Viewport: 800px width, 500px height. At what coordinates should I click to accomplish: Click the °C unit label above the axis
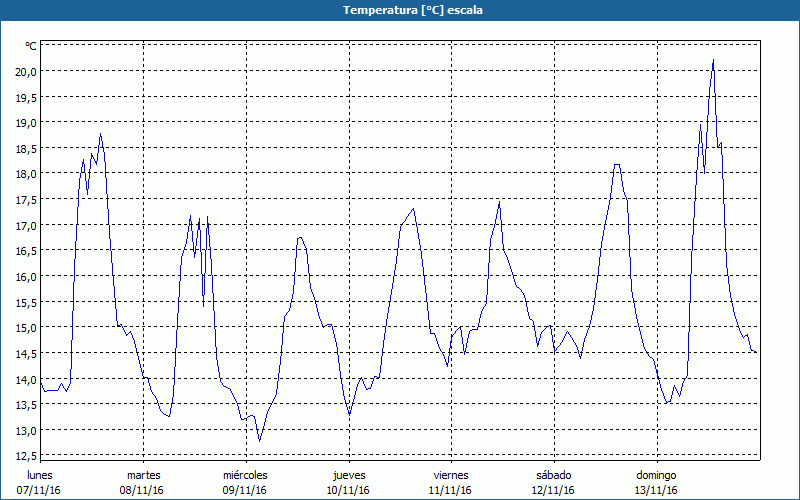click(30, 46)
